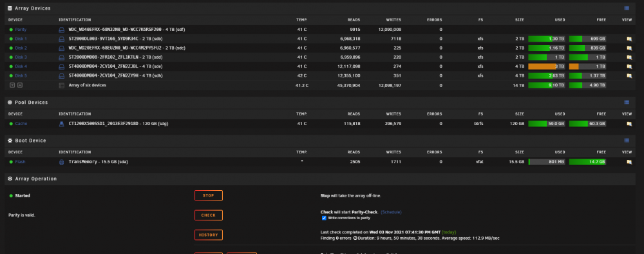644x254 pixels.
Task: Click Disk 4 orange used bar showing 3 TB
Action: pyautogui.click(x=547, y=66)
